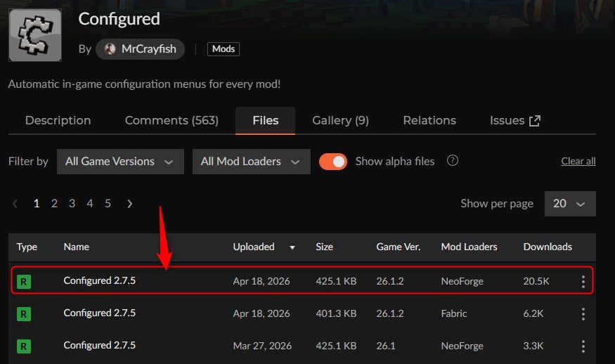Click the Clear all filters link

(578, 161)
